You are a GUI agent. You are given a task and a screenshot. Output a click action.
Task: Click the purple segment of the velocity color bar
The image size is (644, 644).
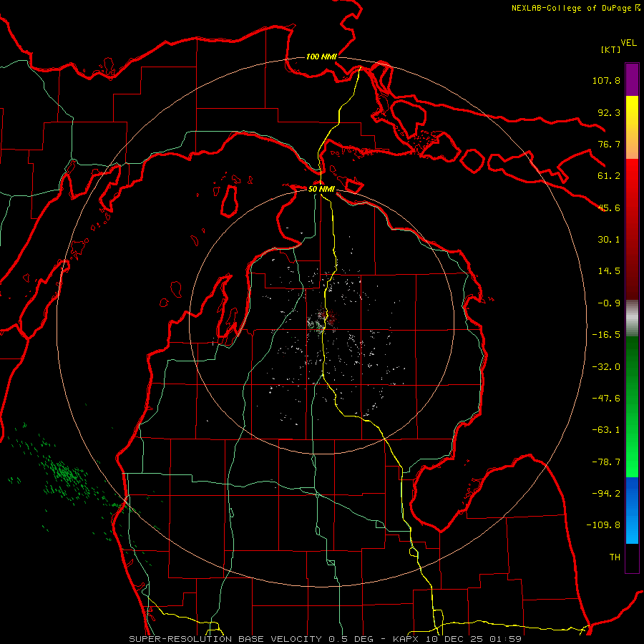pyautogui.click(x=632, y=79)
